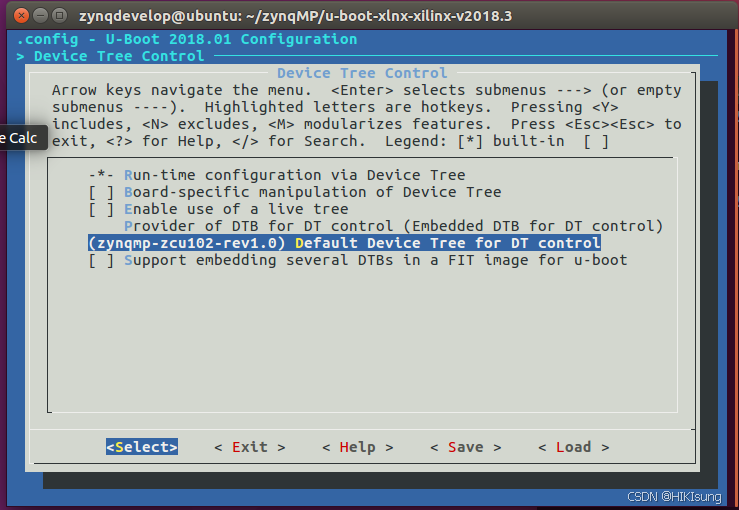Toggle Support embedding several DTBs option

click(358, 260)
